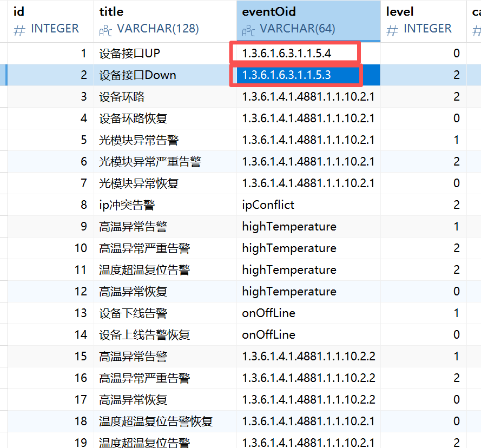Click the hash type icon under level header
481x448 pixels.
pyautogui.click(x=392, y=29)
